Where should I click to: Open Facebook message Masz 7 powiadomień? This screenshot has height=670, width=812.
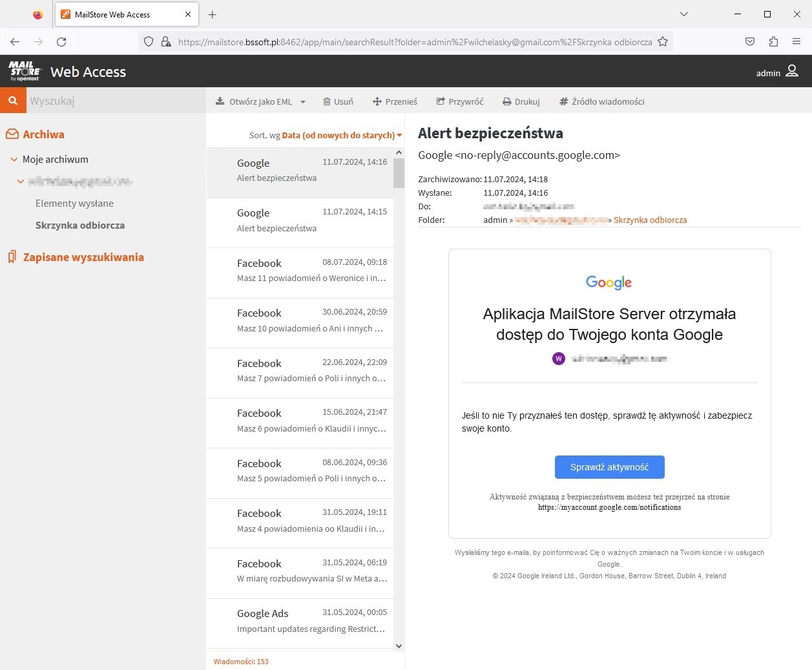click(300, 373)
